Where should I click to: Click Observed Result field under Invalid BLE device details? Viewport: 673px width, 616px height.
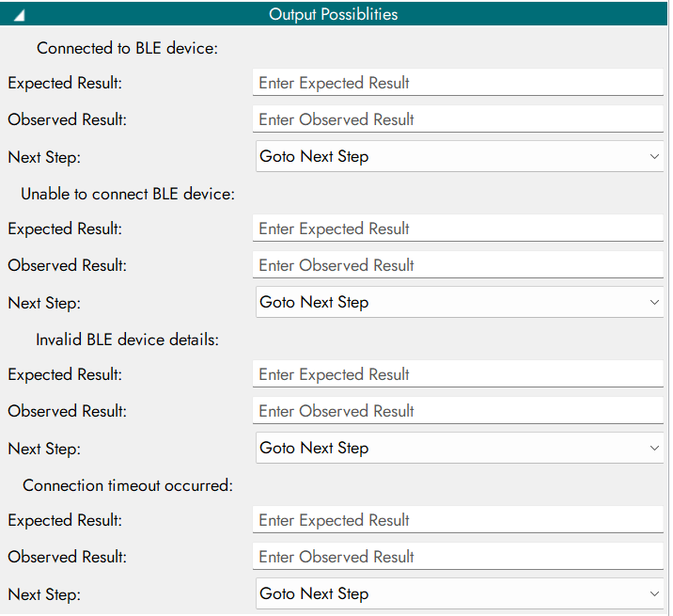(459, 411)
